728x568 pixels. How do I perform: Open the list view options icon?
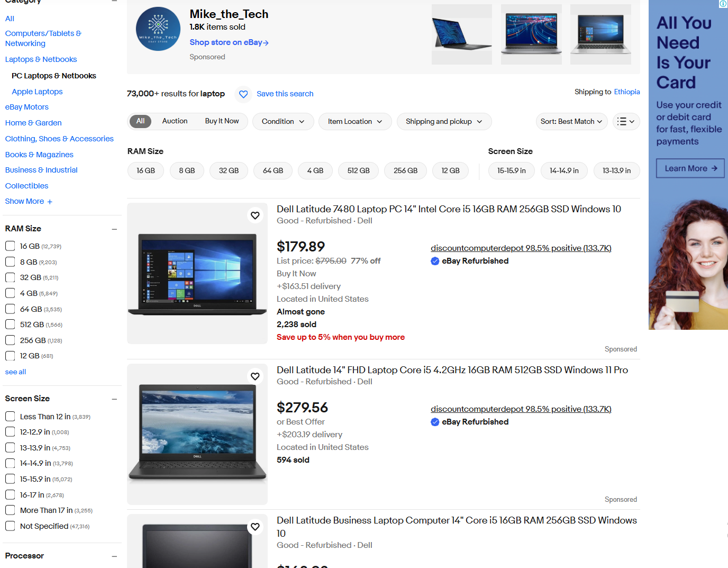coord(626,121)
